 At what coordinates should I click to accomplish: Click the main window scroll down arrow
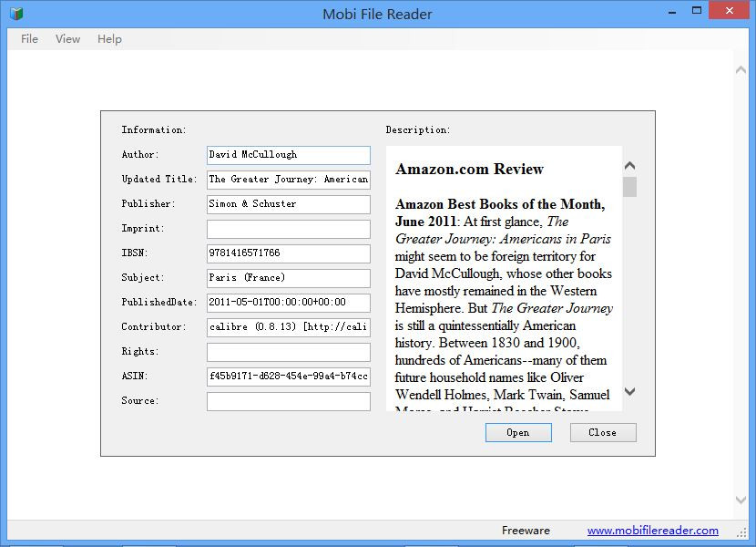click(x=741, y=501)
